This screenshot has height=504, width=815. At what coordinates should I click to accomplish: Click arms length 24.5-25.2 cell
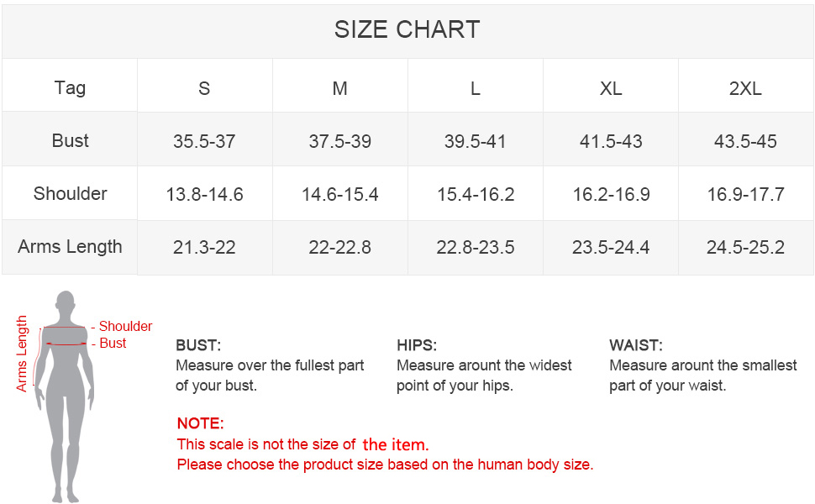click(x=745, y=248)
